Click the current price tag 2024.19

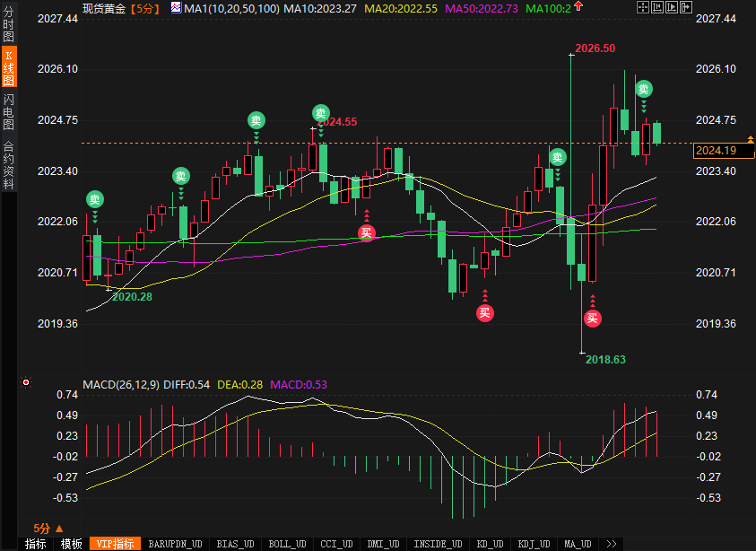tap(723, 151)
